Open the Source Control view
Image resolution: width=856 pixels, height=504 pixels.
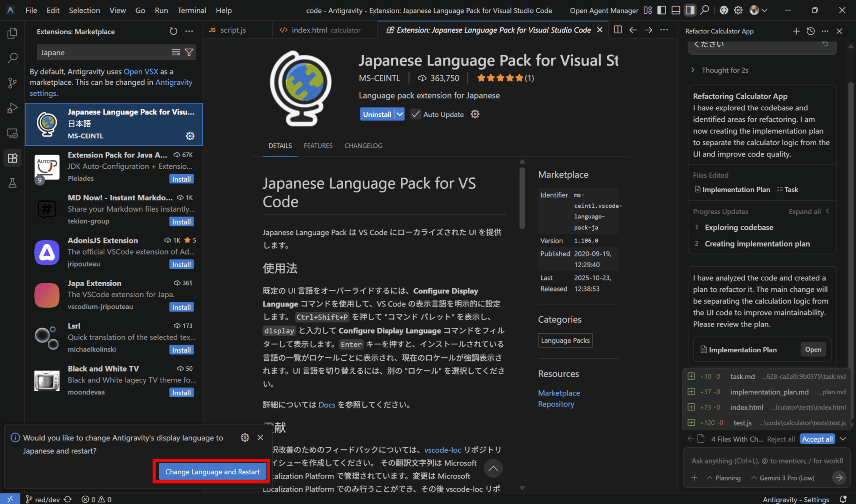pyautogui.click(x=13, y=83)
